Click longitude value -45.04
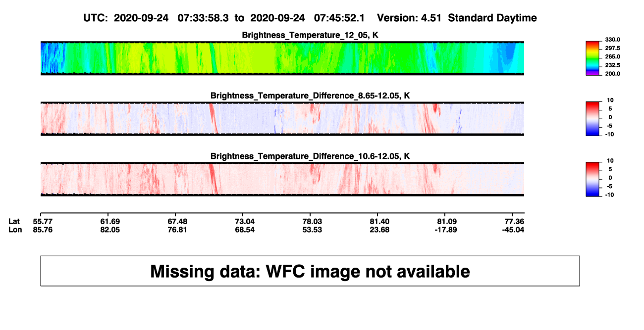 pyautogui.click(x=513, y=230)
